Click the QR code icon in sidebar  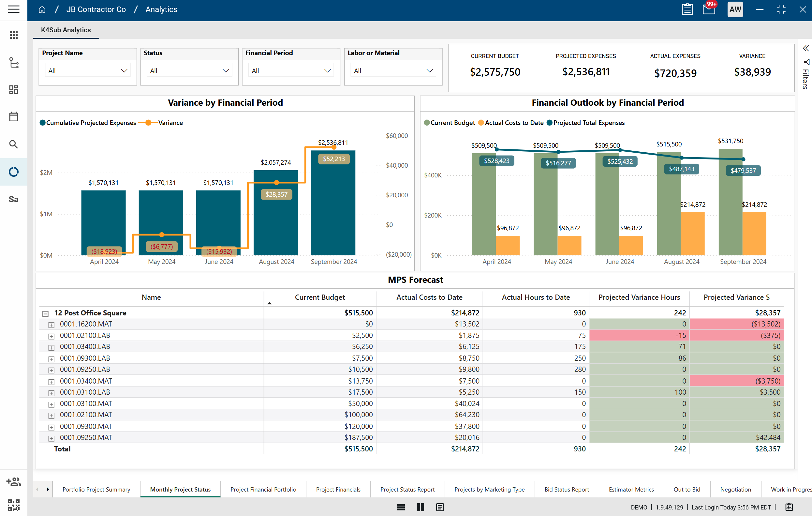click(x=13, y=505)
